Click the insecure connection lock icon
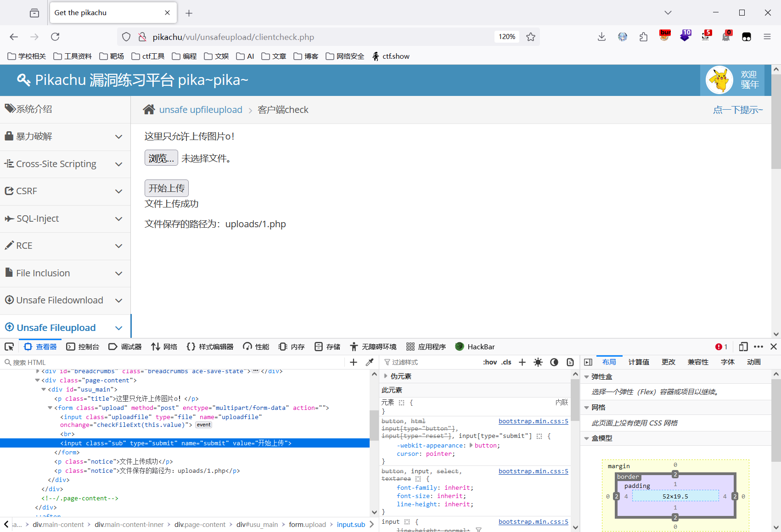Screen dimensions: 781x532 point(142,37)
